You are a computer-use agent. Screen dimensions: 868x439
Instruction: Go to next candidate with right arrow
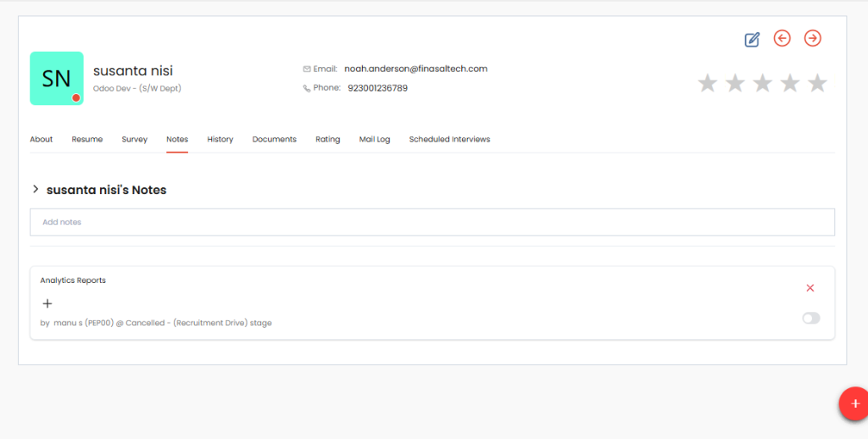[812, 38]
